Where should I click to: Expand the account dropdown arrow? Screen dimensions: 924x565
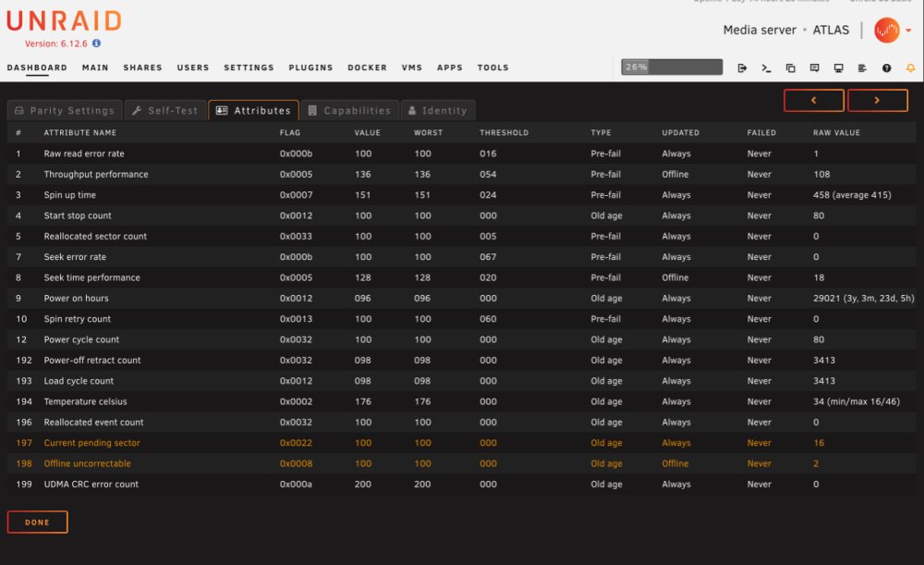pos(908,31)
